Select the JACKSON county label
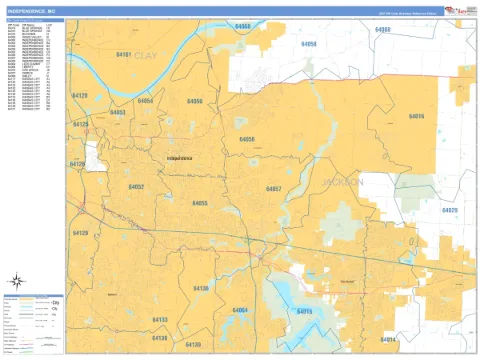480x360 pixels. [342, 182]
